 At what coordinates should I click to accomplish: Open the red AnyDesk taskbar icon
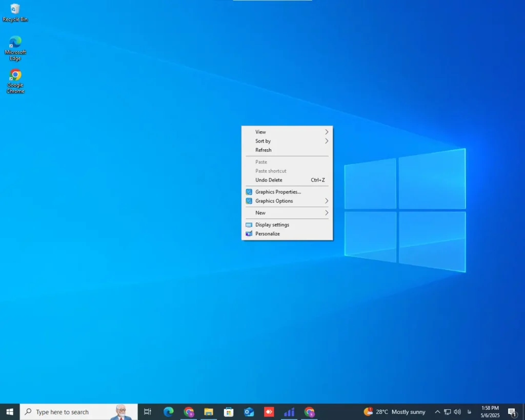(x=269, y=412)
